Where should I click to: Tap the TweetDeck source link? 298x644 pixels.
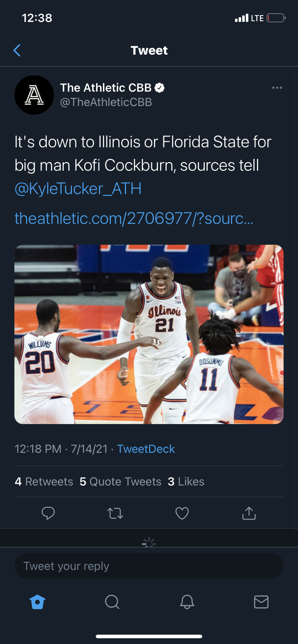146,449
